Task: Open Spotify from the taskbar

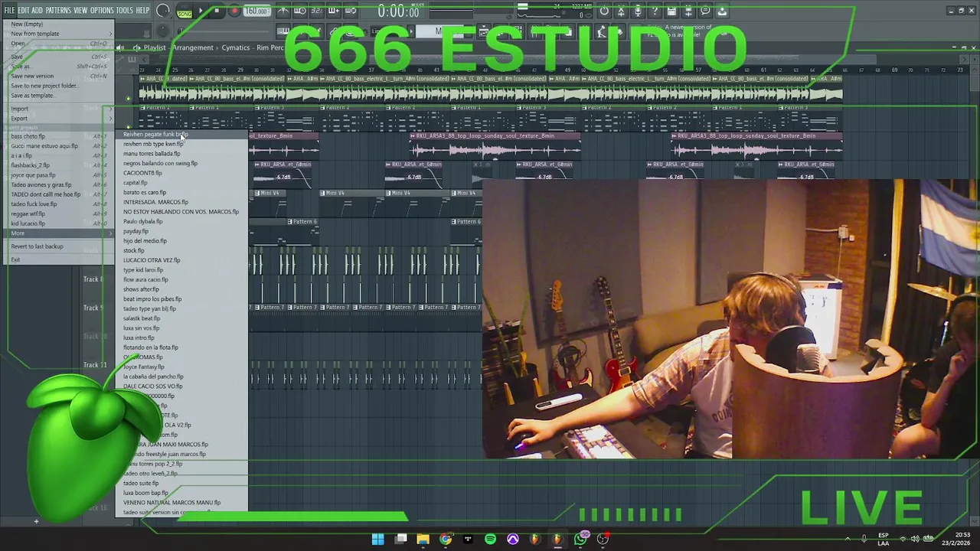Action: tap(490, 540)
